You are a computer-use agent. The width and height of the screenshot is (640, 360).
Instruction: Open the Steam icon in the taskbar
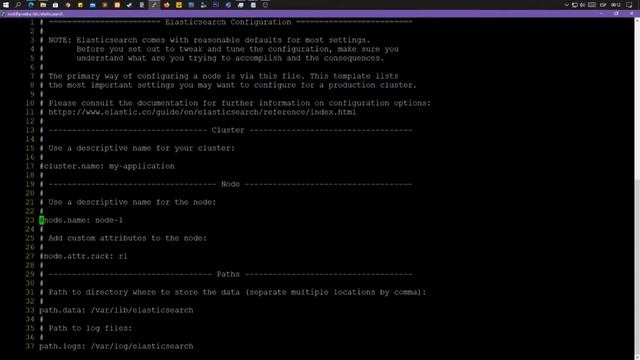(x=129, y=5)
